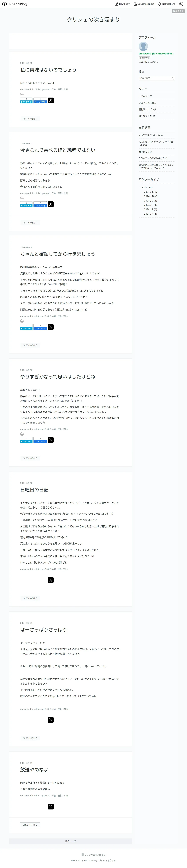Bookmark post 今更これで喜べるほど純粋ではない with B!ブックマーク
Image resolution: width=187 pixels, height=868 pixels.
coord(26,205)
